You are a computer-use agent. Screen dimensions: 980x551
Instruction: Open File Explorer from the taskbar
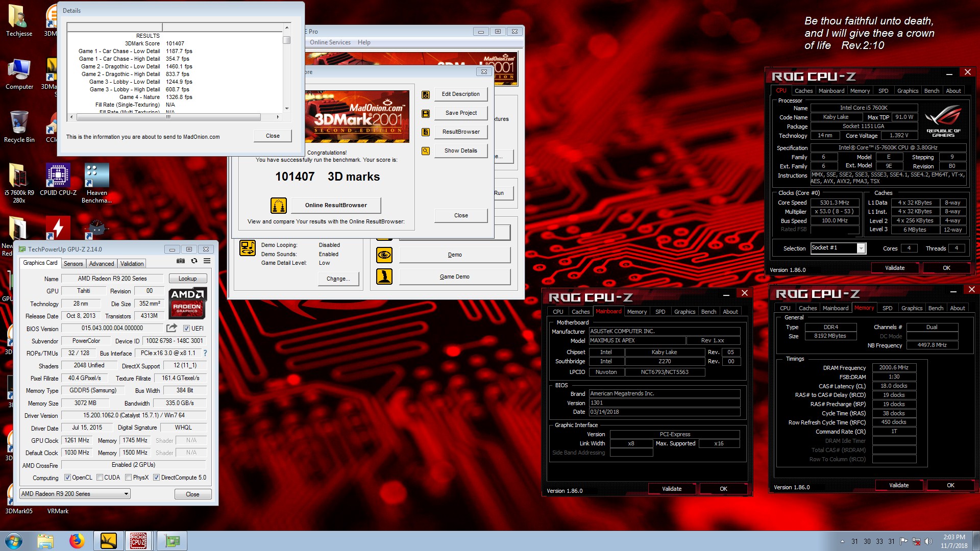coord(45,541)
